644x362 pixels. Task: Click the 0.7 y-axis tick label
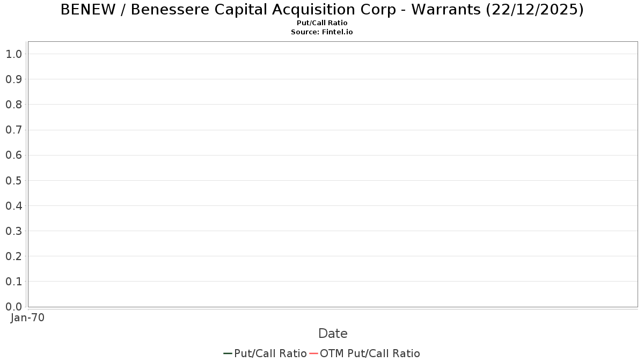click(x=13, y=130)
